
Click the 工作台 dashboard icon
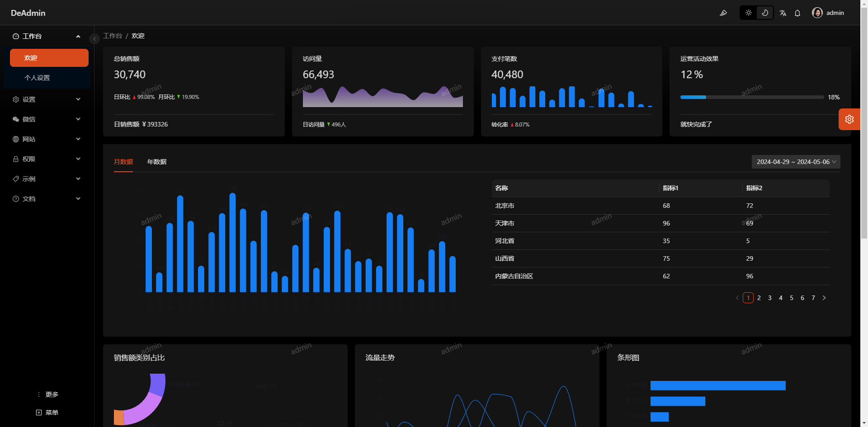click(16, 36)
